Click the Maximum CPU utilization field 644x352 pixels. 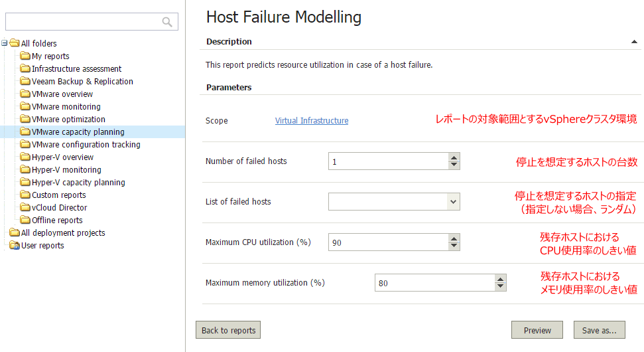click(x=389, y=242)
